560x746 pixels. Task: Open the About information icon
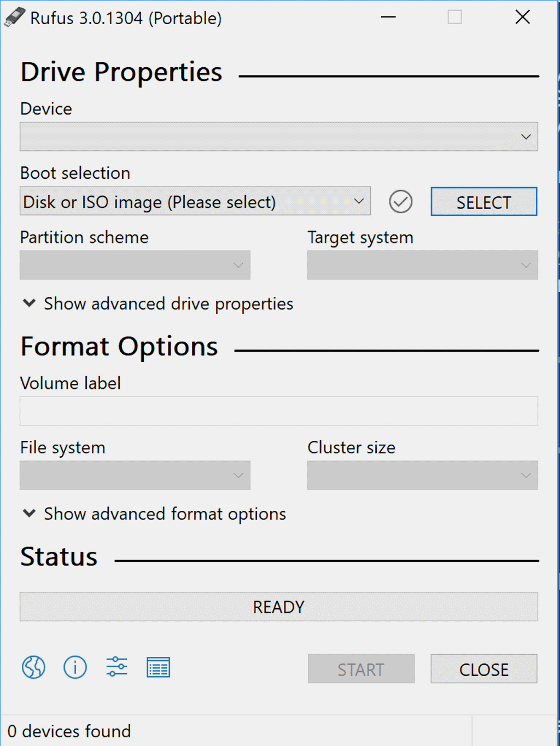pos(75,667)
